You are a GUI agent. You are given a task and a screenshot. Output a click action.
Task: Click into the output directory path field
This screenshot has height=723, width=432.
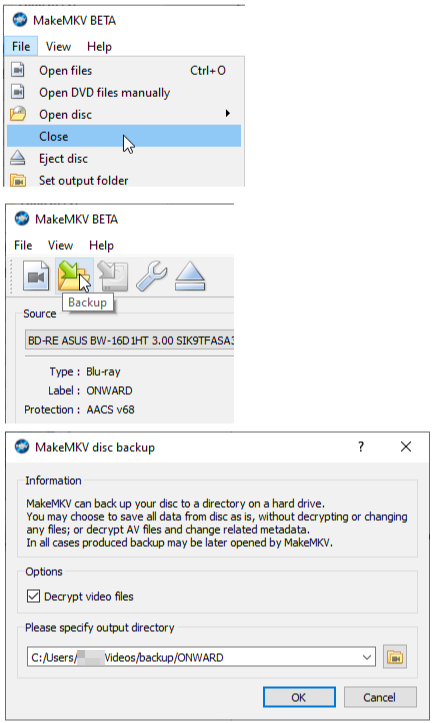click(194, 657)
